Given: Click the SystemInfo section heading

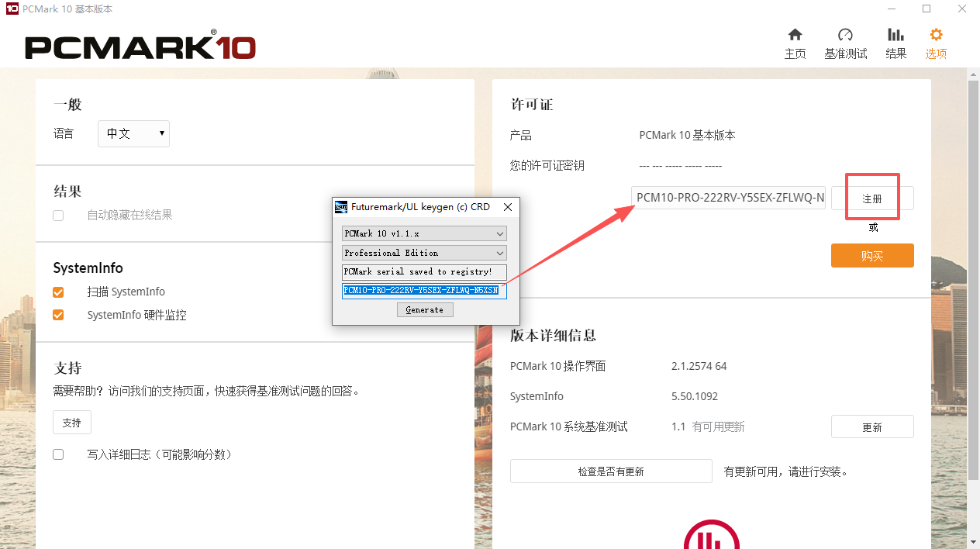Looking at the screenshot, I should (88, 268).
